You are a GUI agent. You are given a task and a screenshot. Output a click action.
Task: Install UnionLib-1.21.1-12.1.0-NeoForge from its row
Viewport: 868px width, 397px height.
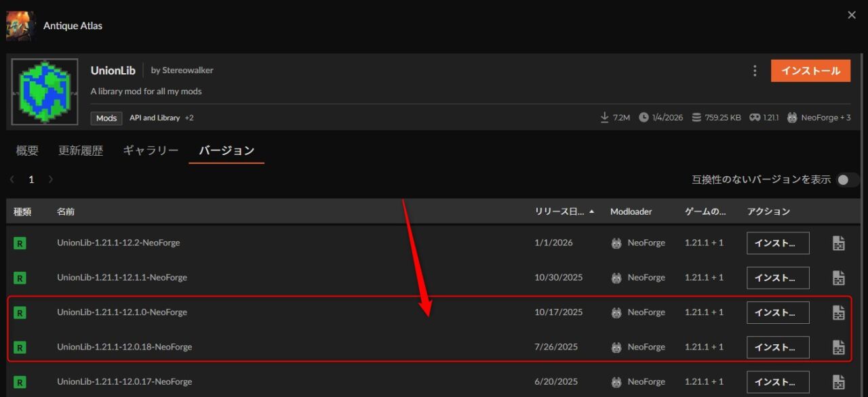click(778, 312)
